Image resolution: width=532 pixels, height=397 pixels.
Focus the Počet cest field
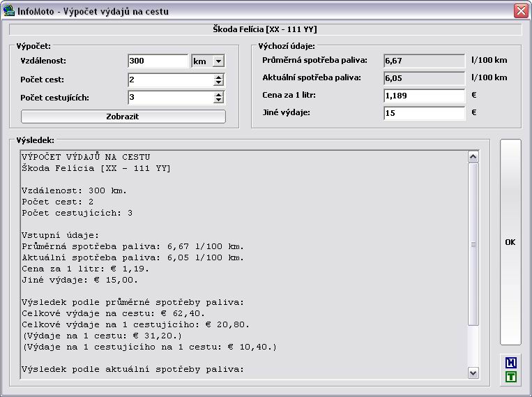(x=171, y=80)
